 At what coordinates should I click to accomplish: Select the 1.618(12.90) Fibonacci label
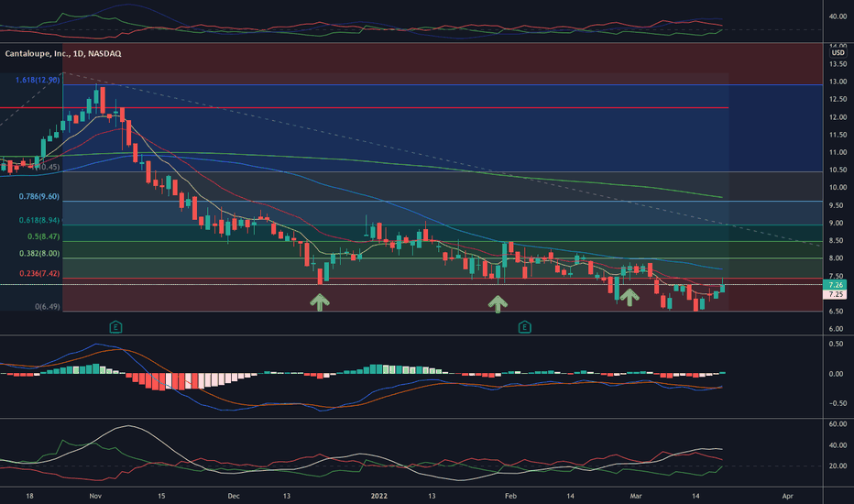38,80
